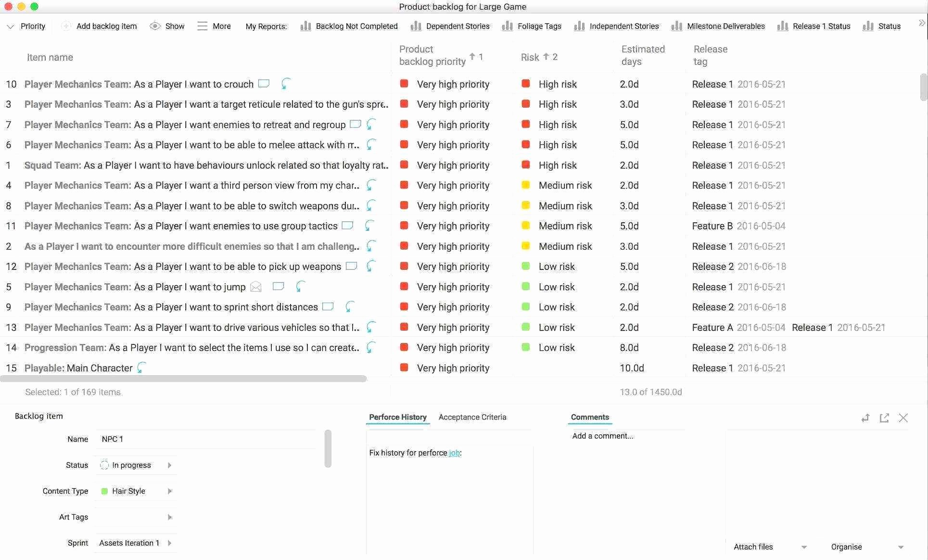Click the Show toggle button

pos(167,26)
